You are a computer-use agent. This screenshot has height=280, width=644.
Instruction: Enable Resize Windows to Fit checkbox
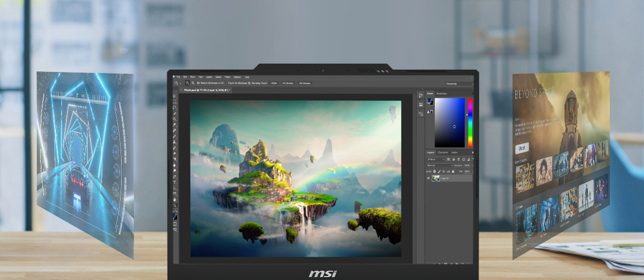[x=198, y=83]
